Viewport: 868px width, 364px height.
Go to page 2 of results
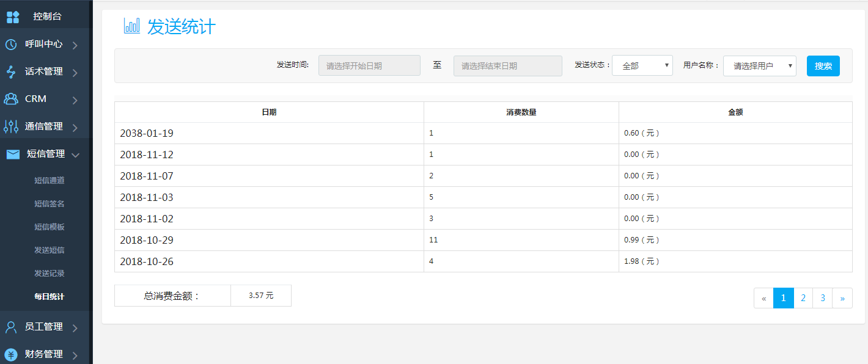pos(803,298)
